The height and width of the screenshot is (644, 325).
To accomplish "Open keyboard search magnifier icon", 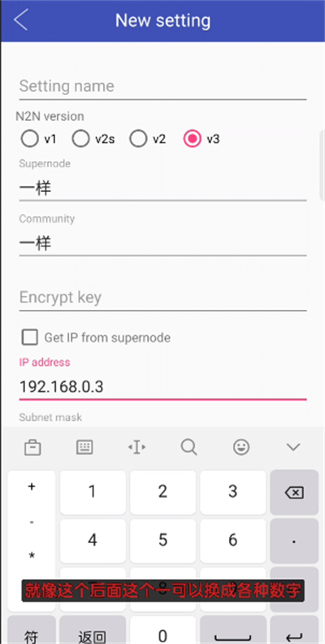I will pos(188,447).
